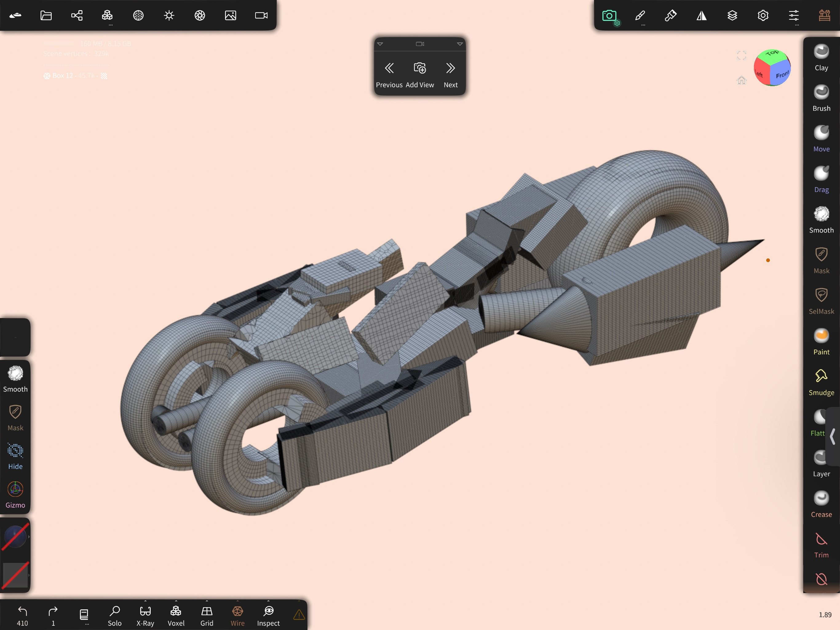Select the SelMask tool
Image resolution: width=840 pixels, height=630 pixels.
[821, 301]
